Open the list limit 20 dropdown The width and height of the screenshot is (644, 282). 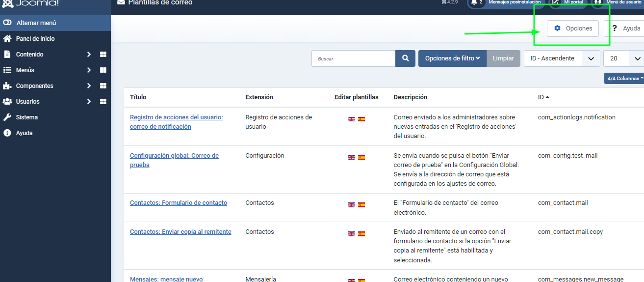pos(624,58)
